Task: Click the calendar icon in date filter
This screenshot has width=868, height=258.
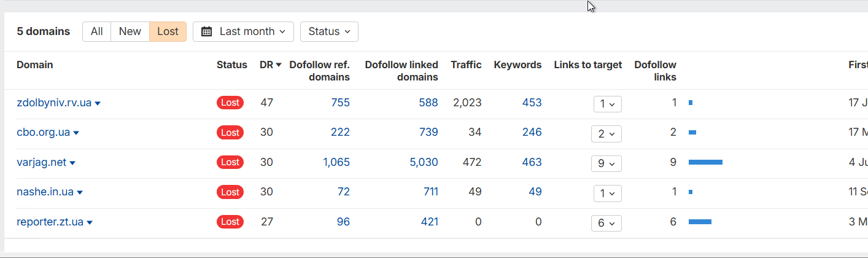Action: [x=207, y=31]
